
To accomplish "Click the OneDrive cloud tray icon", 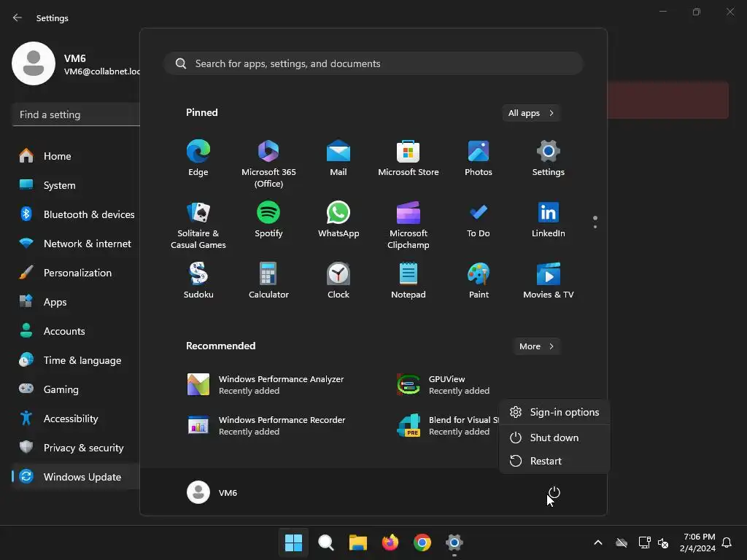I will (x=622, y=542).
